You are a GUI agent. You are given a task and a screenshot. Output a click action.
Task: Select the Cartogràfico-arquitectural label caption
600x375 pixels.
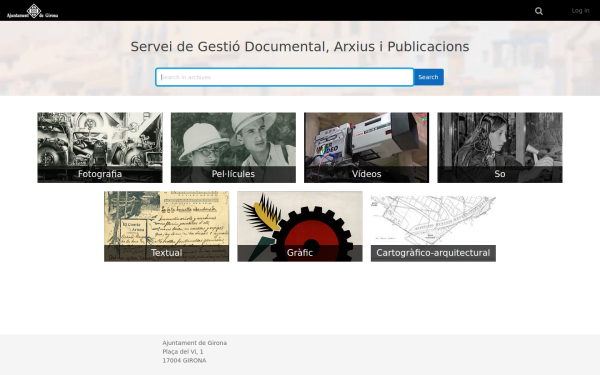(x=433, y=253)
